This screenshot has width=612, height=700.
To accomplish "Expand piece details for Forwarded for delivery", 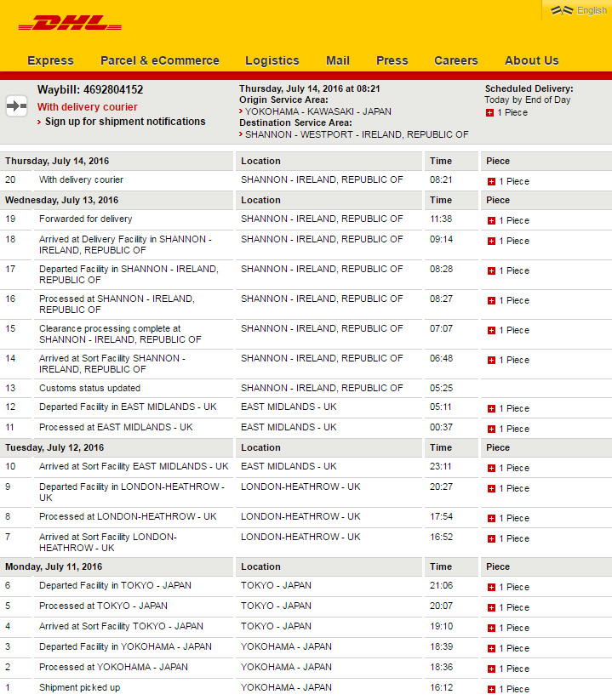I will point(491,221).
